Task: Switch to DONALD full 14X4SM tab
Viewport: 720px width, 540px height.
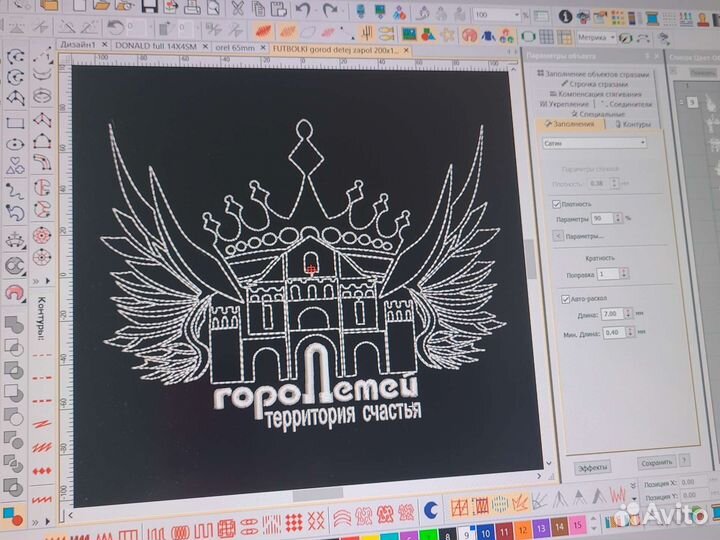Action: 156,46
